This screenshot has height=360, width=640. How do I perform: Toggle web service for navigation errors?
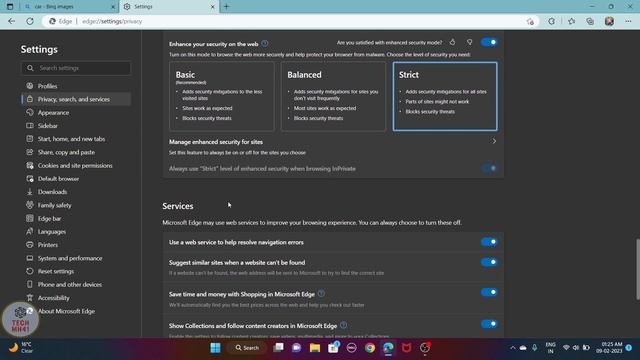click(x=489, y=242)
